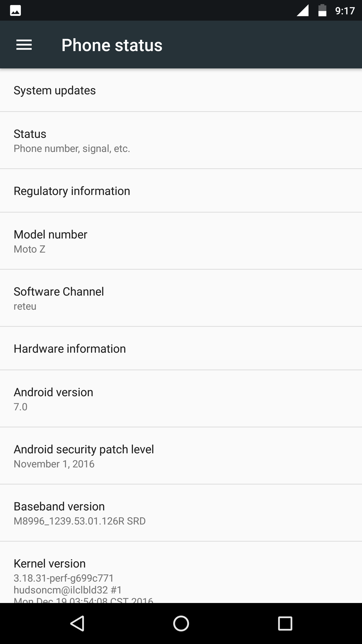Image resolution: width=362 pixels, height=644 pixels.
Task: Select the Software Channel item
Action: (181, 298)
